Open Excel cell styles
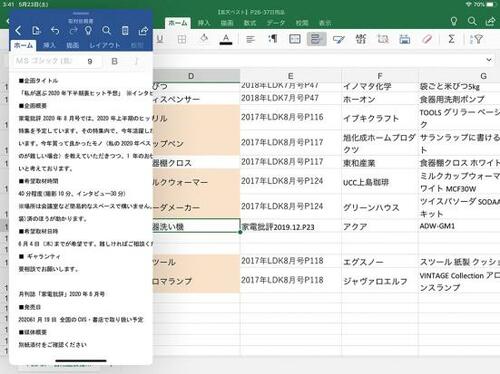The image size is (500, 374). tap(338, 40)
